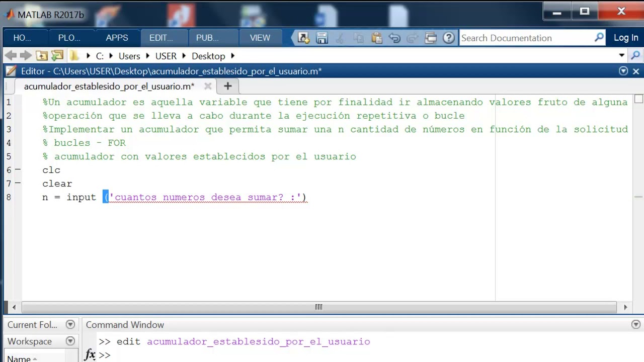Open the HOME ribbon tab
The height and width of the screenshot is (362, 644).
pos(22,38)
